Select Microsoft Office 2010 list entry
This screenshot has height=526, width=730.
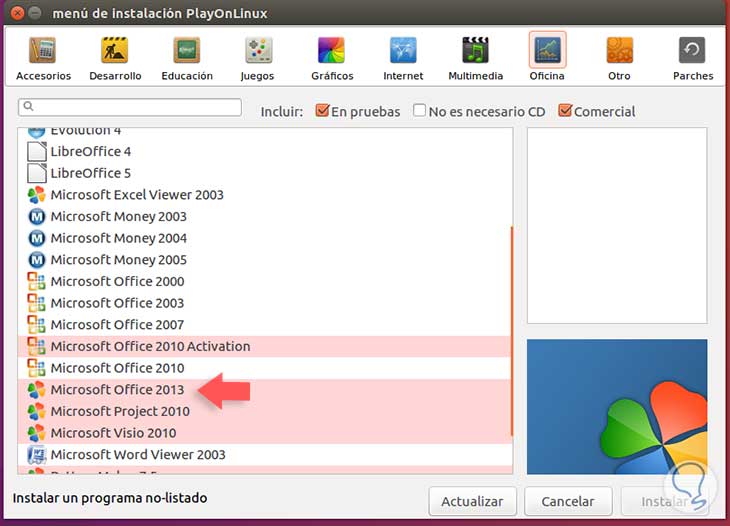pos(265,368)
